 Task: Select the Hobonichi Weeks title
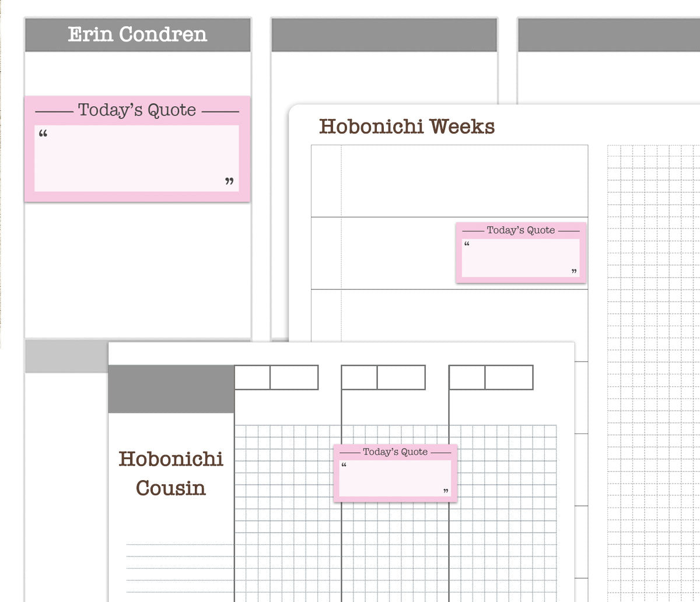pos(407,126)
